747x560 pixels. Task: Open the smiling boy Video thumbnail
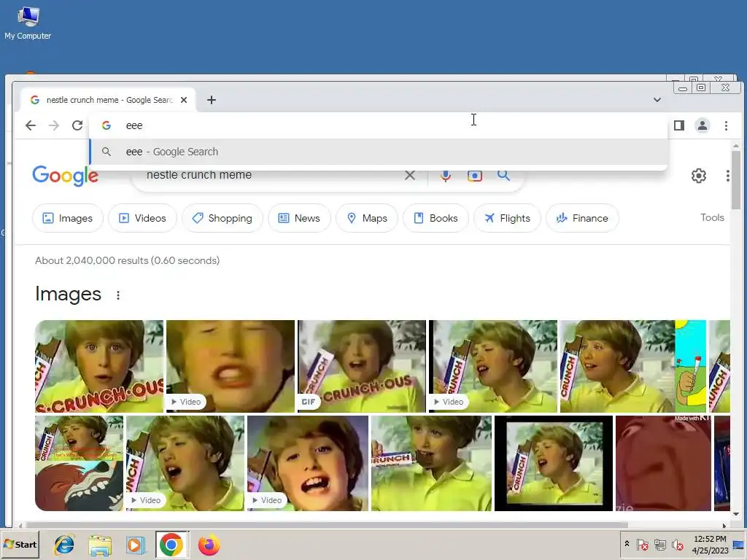tap(308, 463)
